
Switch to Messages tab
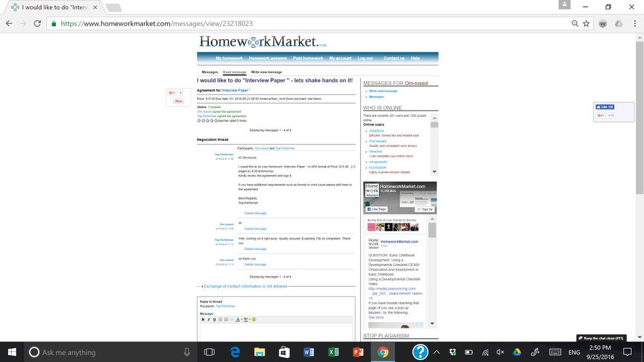tap(210, 72)
